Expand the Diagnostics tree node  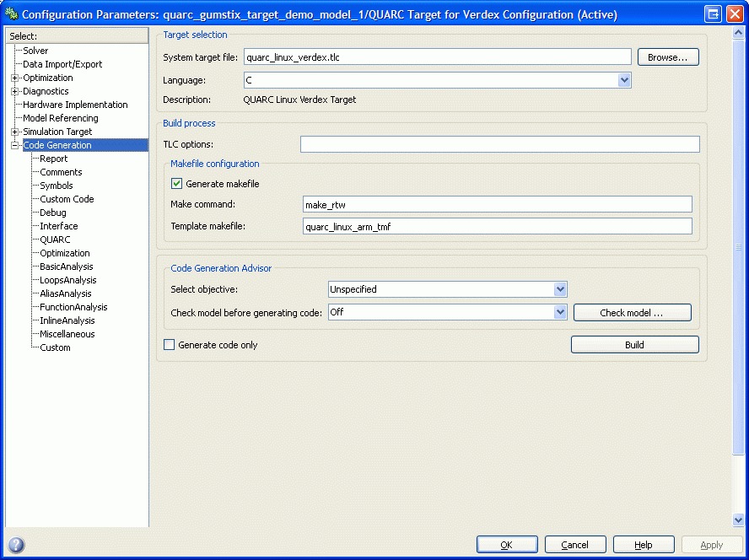[x=14, y=91]
